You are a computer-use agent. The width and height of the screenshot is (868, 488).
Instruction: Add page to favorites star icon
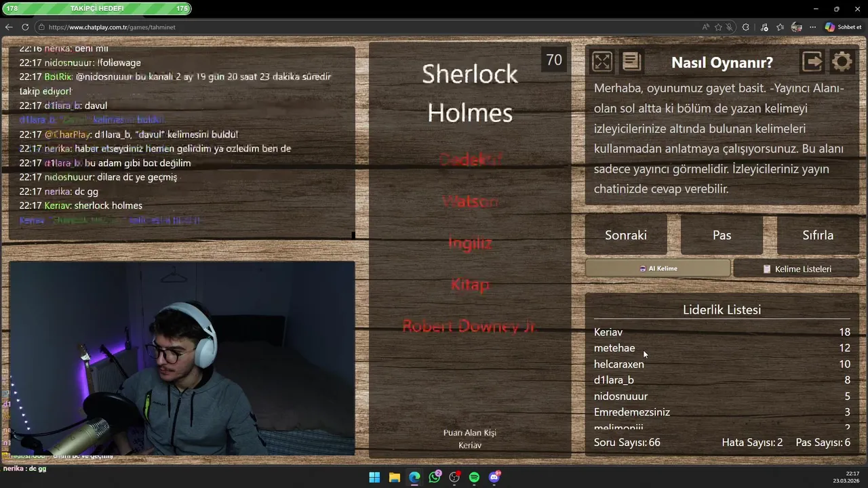coord(718,27)
